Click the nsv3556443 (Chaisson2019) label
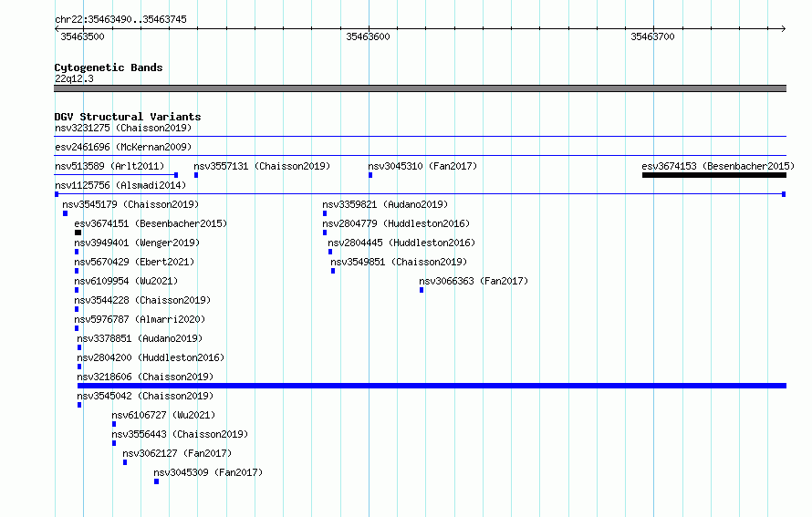This screenshot has width=812, height=517. [x=180, y=434]
